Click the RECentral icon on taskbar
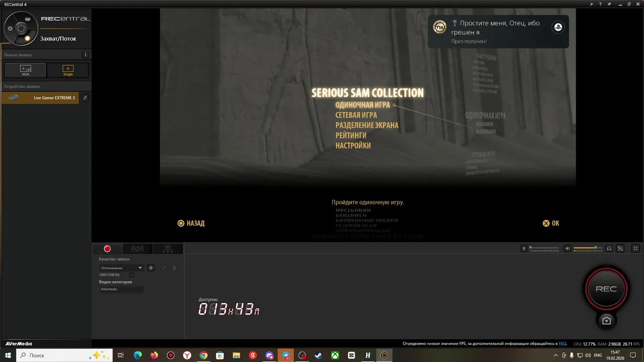Screen dimensions: 644x362 384,355
